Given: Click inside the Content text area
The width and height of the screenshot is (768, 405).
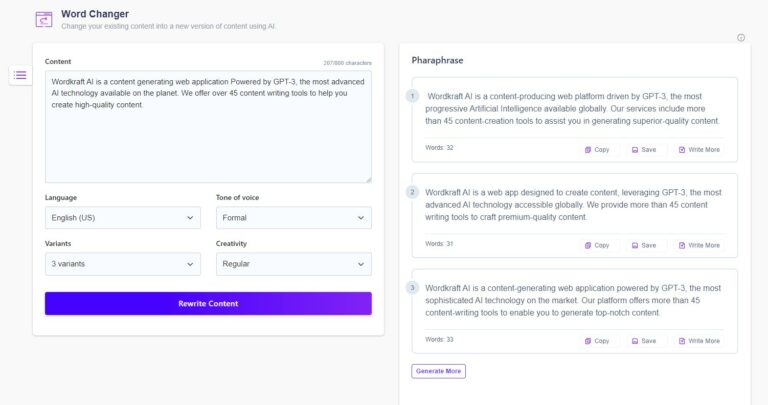Looking at the screenshot, I should [208, 140].
